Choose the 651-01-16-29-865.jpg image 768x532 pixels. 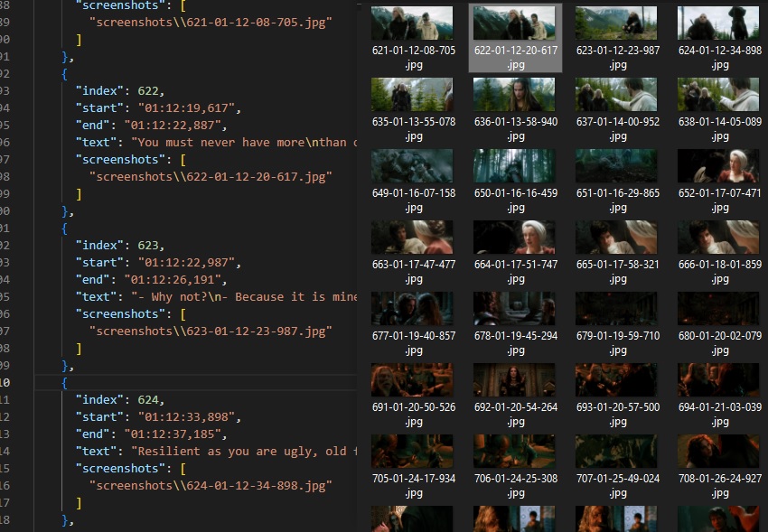coord(616,166)
